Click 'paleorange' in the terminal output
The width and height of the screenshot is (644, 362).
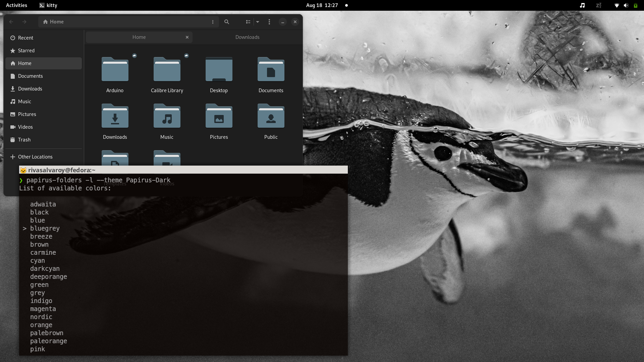click(x=49, y=341)
